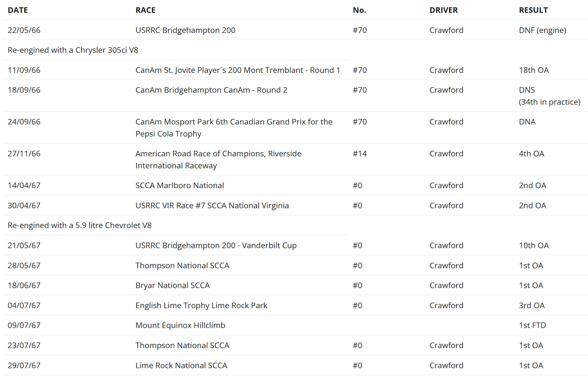Image resolution: width=588 pixels, height=383 pixels.
Task: Click the USRRC VIR Race #7 entry
Action: (212, 206)
